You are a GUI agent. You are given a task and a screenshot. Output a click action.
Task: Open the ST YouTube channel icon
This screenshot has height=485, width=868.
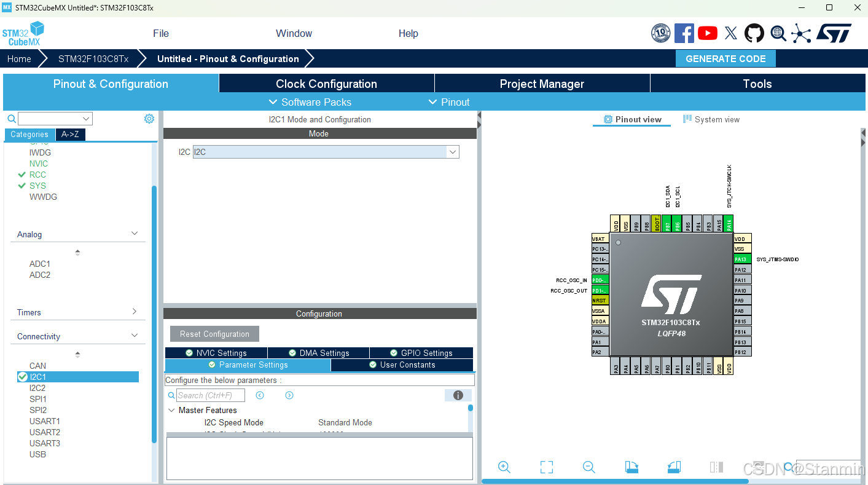708,33
